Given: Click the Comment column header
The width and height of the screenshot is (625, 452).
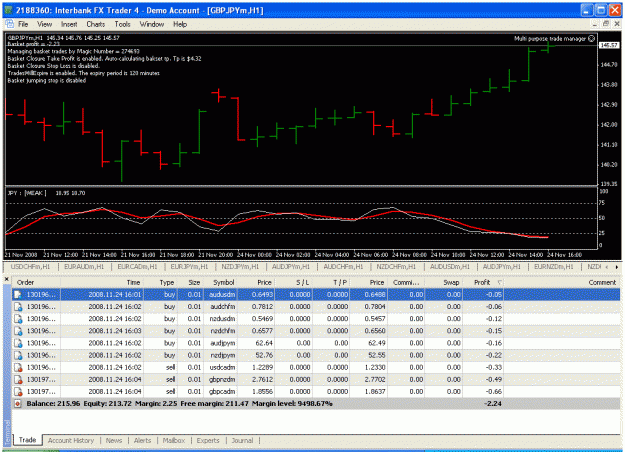Looking at the screenshot, I should point(562,282).
